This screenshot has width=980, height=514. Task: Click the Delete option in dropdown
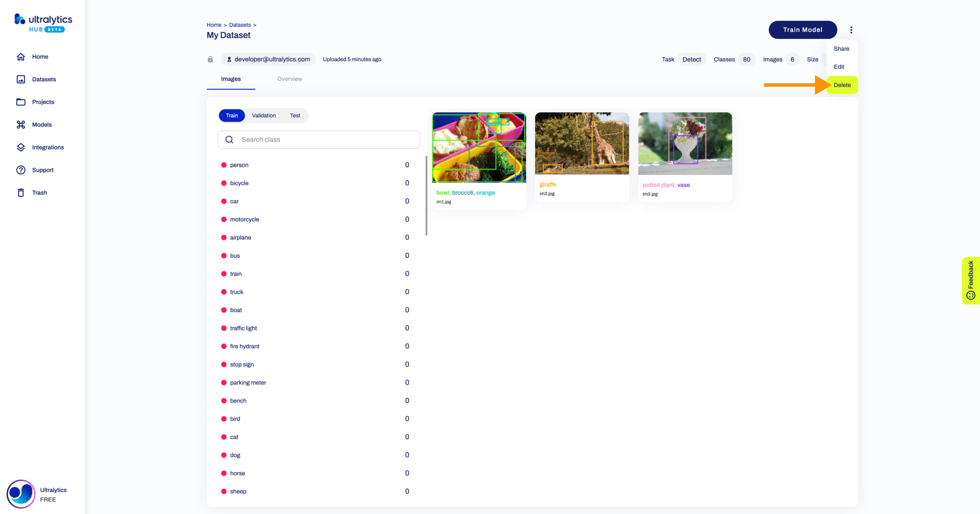pos(842,85)
